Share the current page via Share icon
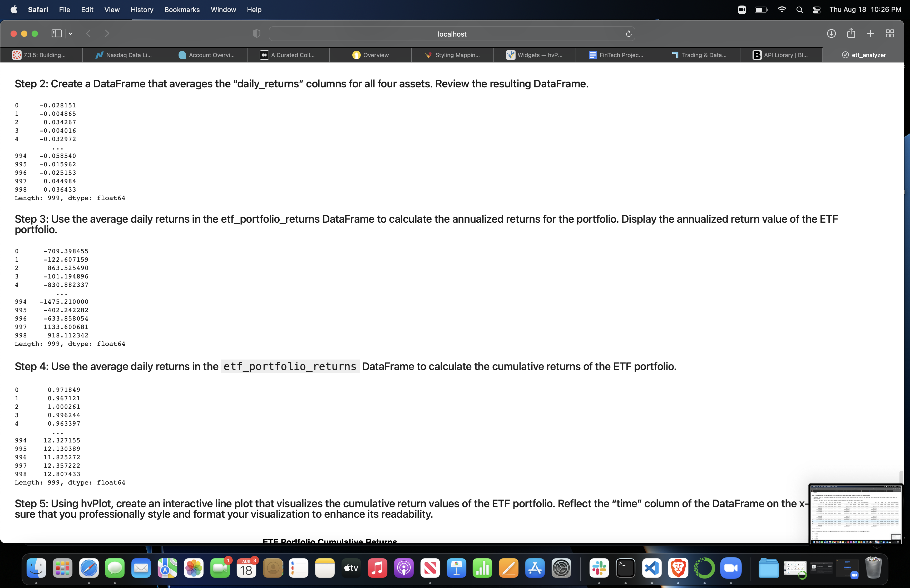The height and width of the screenshot is (588, 910). [851, 34]
